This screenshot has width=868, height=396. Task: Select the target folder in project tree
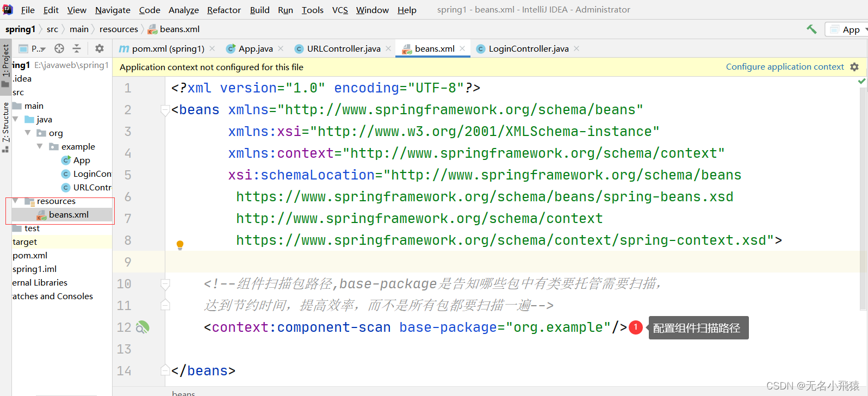(25, 242)
